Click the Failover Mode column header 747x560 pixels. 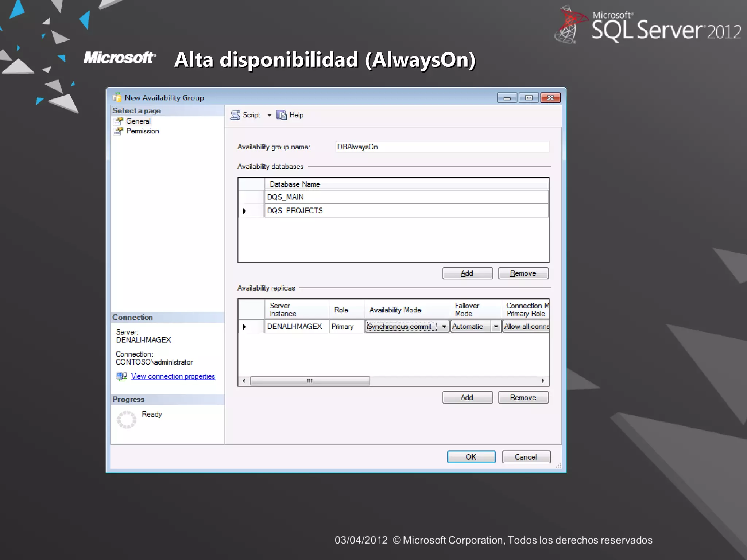[x=476, y=310]
